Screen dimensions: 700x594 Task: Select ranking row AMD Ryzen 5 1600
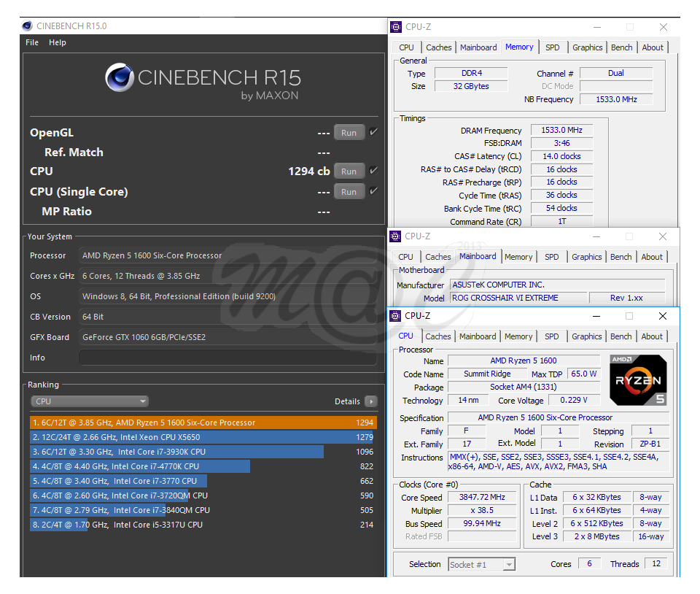pos(203,423)
